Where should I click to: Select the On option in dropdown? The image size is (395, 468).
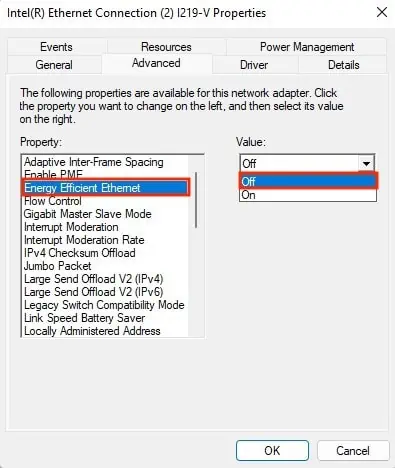[x=308, y=195]
